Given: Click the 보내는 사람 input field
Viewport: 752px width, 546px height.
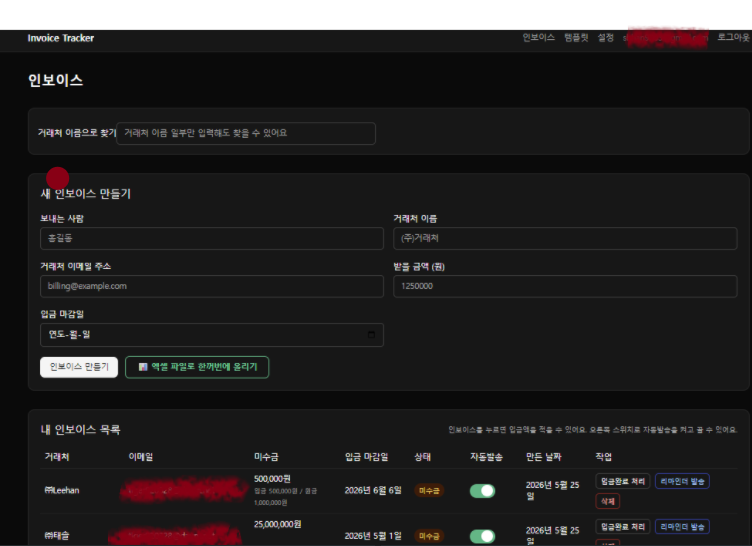Looking at the screenshot, I should click(212, 238).
